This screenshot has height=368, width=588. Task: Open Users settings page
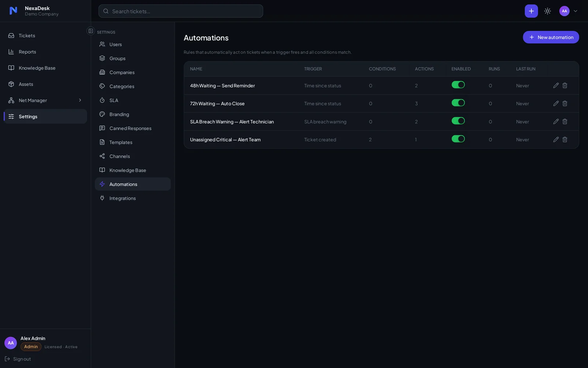(x=133, y=45)
